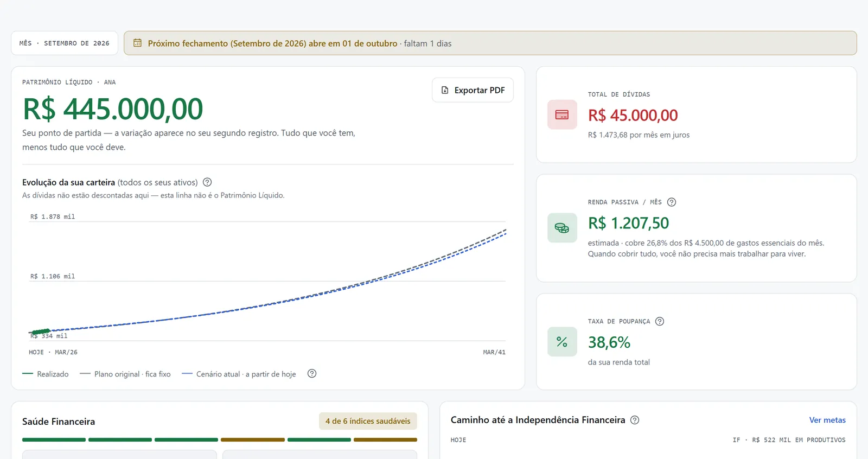868x459 pixels.
Task: Click 'IF · R$ 522 MIL EM PRODUTIVOS'
Action: pyautogui.click(x=789, y=440)
